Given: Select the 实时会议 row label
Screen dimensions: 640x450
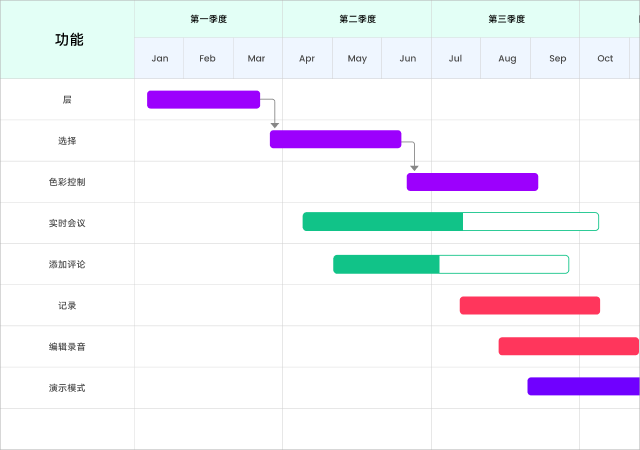Looking at the screenshot, I should point(67,223).
